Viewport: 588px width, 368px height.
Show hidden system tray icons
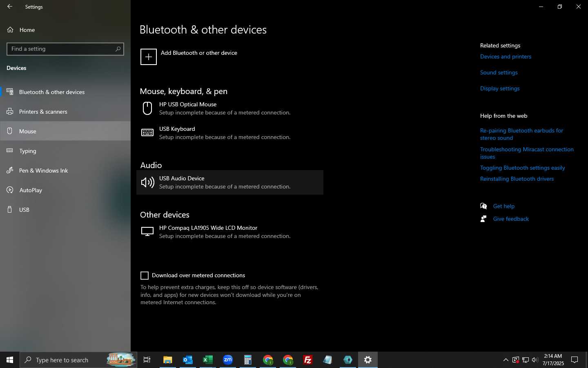click(x=506, y=360)
